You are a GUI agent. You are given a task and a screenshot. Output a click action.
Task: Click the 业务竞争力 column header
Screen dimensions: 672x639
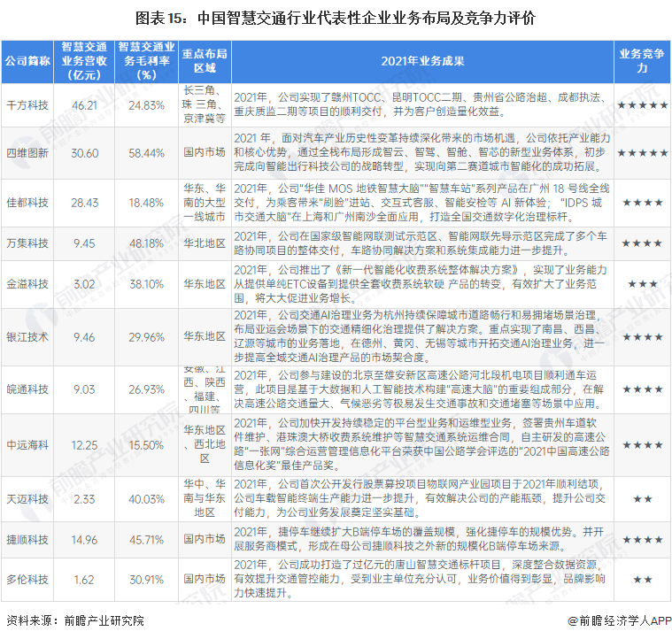pos(642,61)
